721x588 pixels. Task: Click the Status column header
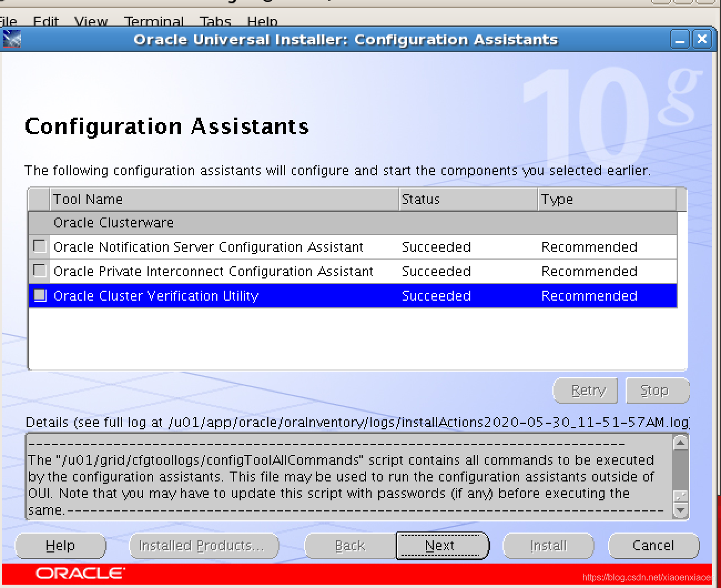click(x=468, y=199)
